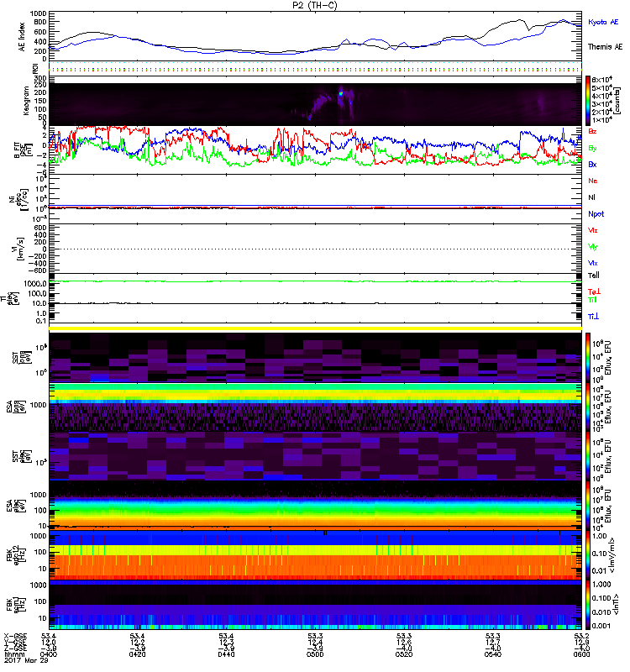Click the 1.00 label on FBK mV/m color bar
630x672 pixels.
point(599,536)
